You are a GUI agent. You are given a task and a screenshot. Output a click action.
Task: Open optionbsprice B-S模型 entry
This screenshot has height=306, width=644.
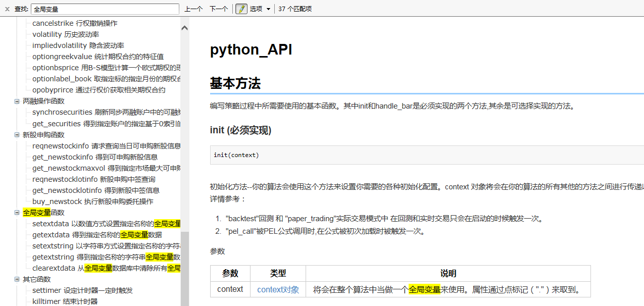107,68
